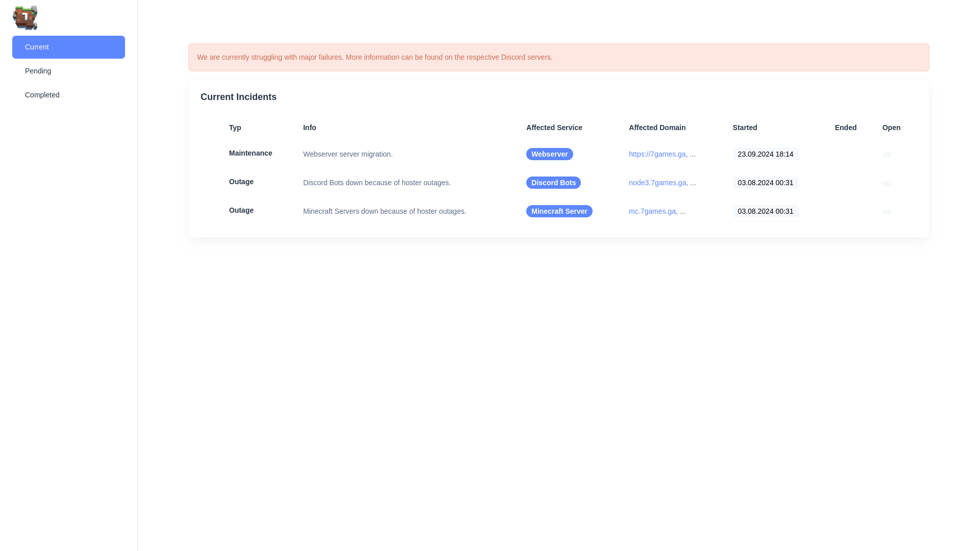The image size is (980, 551).
Task: Click the 23.09.2024 18:14 start date
Action: click(x=765, y=154)
